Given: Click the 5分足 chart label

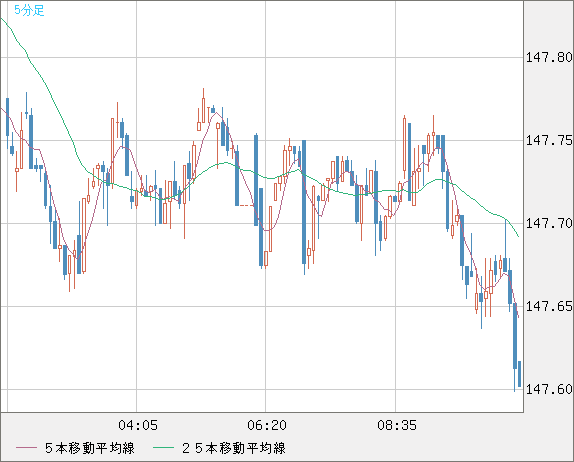Looking at the screenshot, I should pyautogui.click(x=29, y=10).
